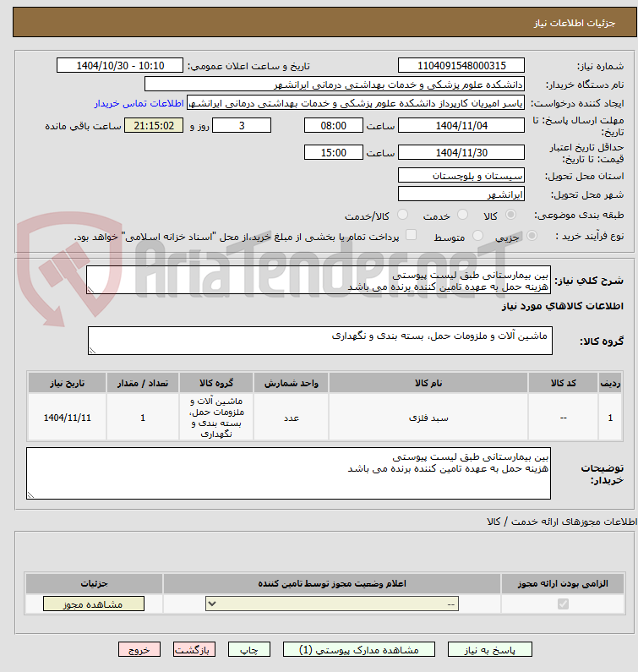
Task: Click the resize handle of گروه کالا box
Action: tap(92, 351)
